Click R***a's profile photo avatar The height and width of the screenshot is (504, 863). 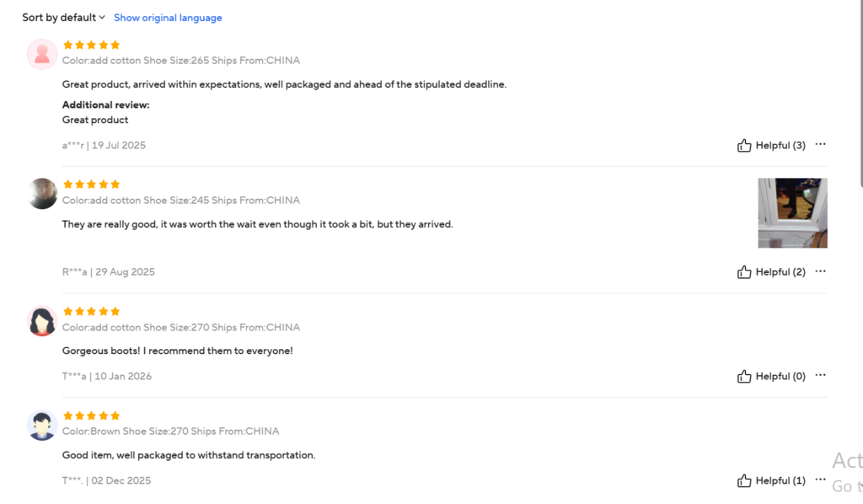[42, 194]
